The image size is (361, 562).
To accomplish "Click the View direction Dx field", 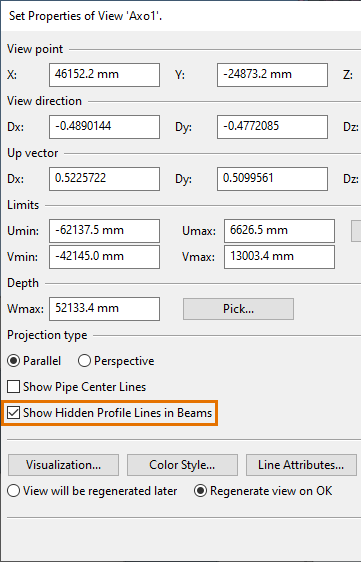I will [104, 127].
